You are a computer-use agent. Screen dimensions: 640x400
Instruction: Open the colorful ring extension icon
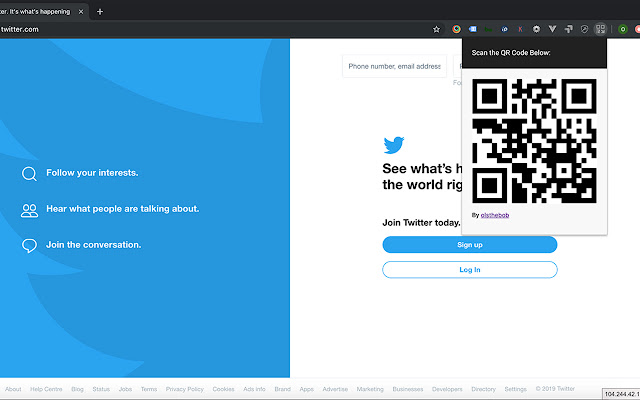(x=456, y=29)
